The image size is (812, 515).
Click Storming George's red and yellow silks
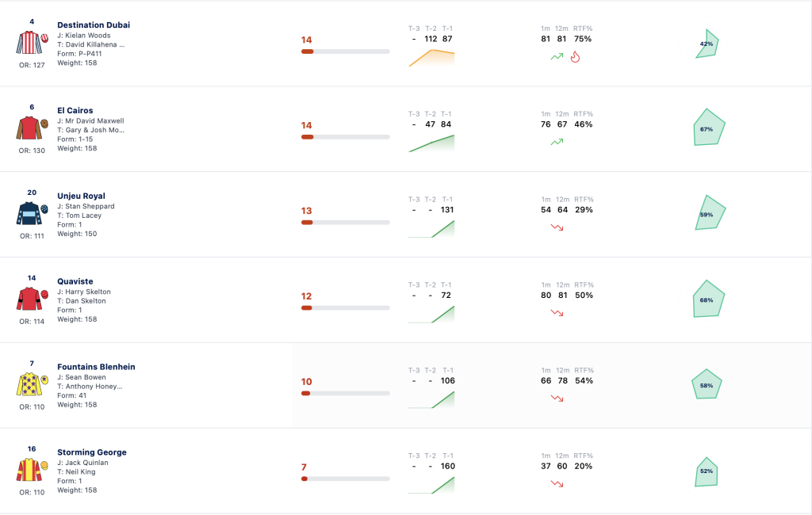pos(32,470)
